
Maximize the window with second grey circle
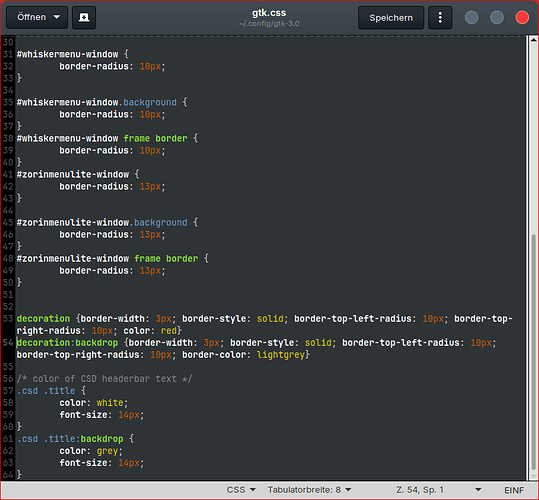pyautogui.click(x=497, y=18)
